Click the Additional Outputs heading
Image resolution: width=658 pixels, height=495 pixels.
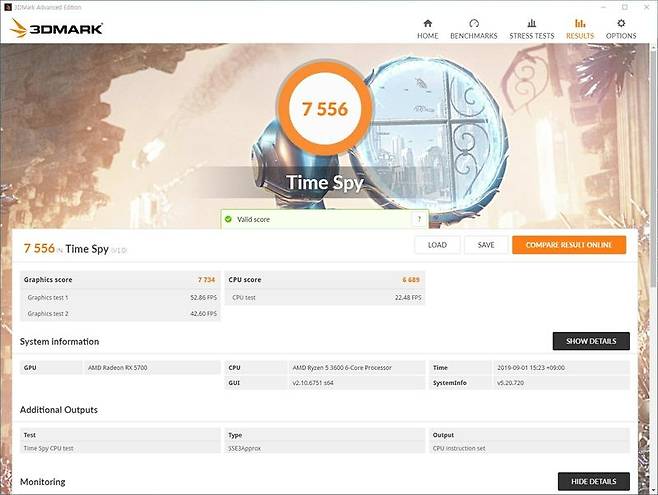pos(59,410)
